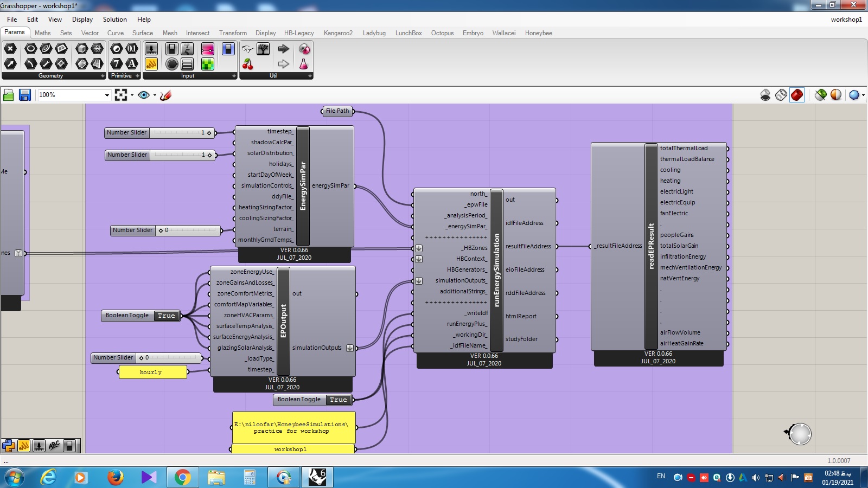Screen dimensions: 868x488
Task: Turn off preview with no-preview icon
Action: pos(765,95)
